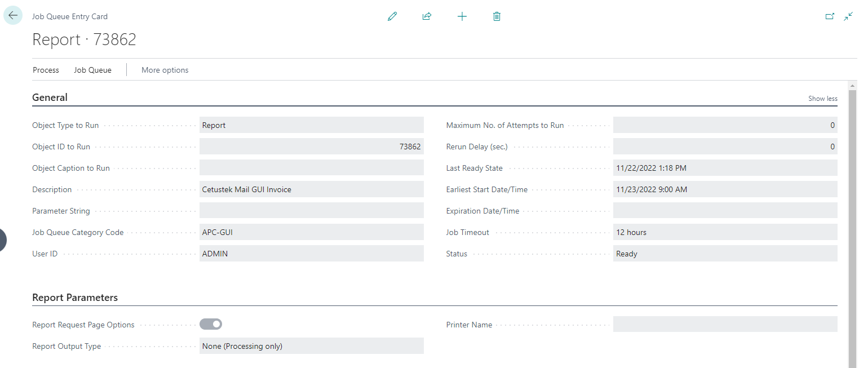Screen dimensions: 868x368
Task: Select the Object ID to Run field
Action: 312,147
